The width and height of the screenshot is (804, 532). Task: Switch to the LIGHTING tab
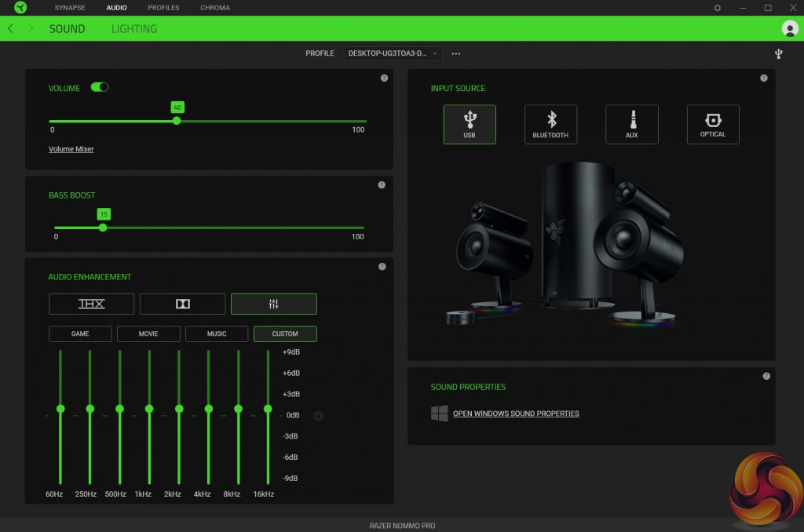click(133, 28)
